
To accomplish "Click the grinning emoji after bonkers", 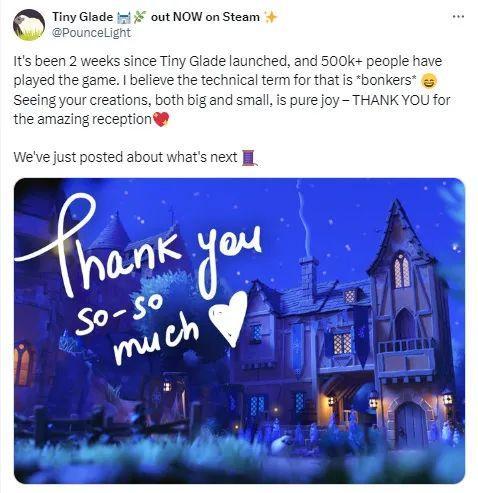I will (429, 81).
